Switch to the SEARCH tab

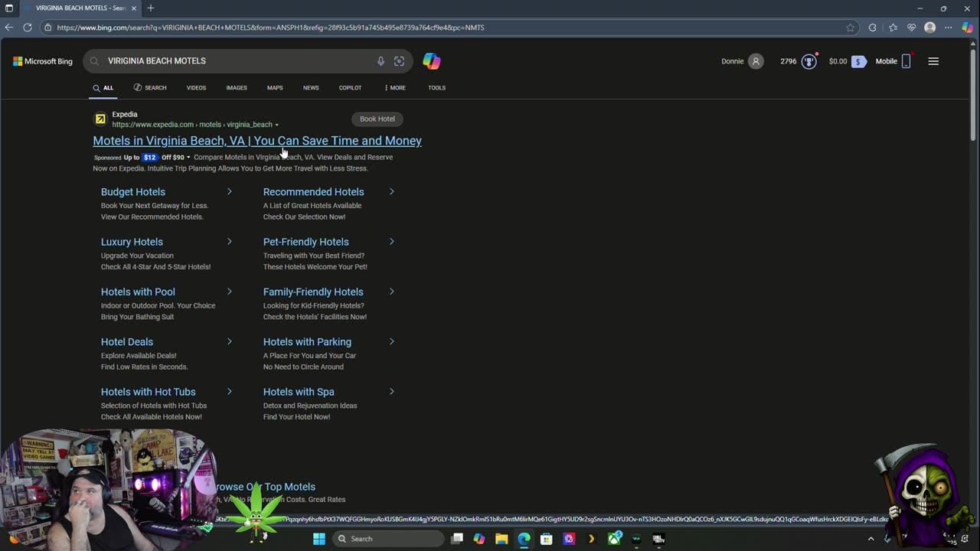[150, 88]
